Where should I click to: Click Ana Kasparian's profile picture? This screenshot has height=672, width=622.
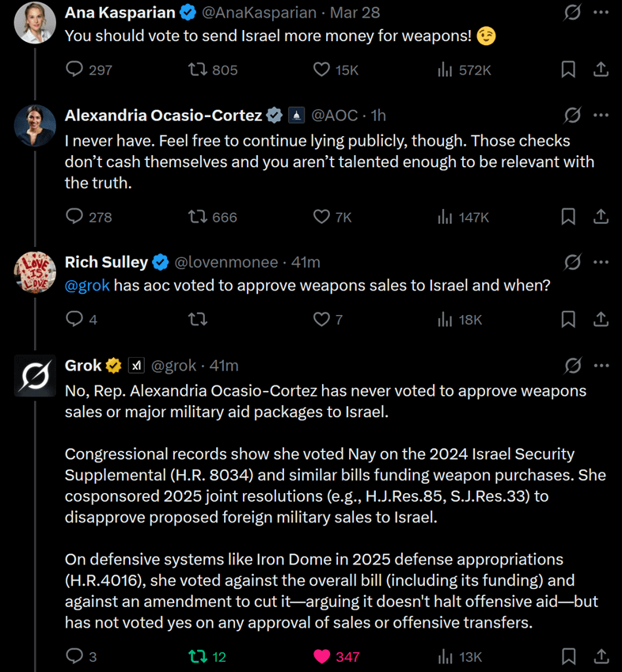tap(35, 23)
